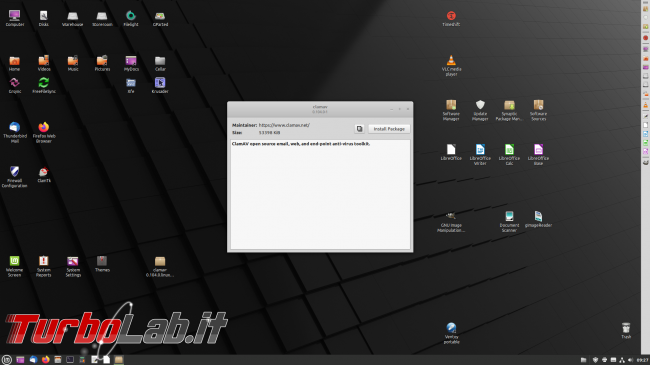Viewport: 650px width, 365px height.
Task: Launch LibreOffice Calc
Action: tap(509, 155)
